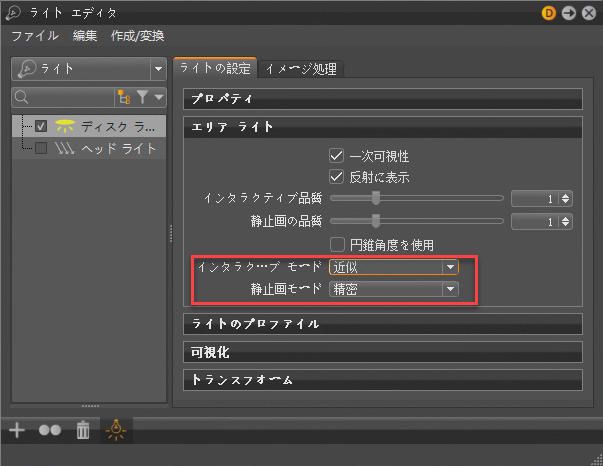Click the インタラクティブ品質 spinner arrows
603x466 pixels.
click(x=565, y=199)
